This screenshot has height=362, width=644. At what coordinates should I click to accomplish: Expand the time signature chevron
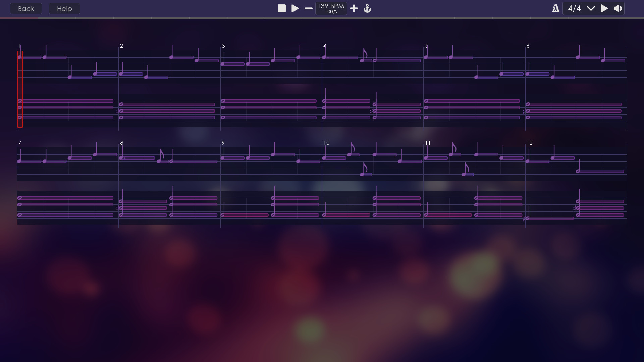click(591, 8)
